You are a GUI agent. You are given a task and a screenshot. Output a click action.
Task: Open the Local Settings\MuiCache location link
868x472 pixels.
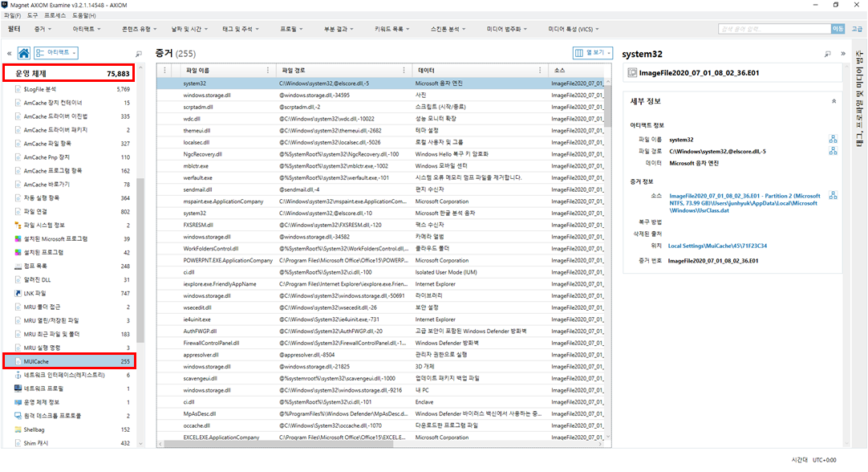tap(717, 246)
